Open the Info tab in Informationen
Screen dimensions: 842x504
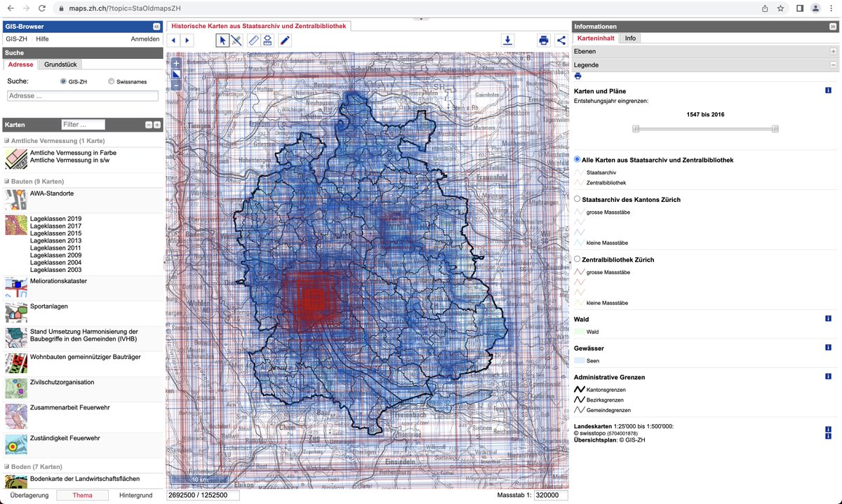point(630,39)
